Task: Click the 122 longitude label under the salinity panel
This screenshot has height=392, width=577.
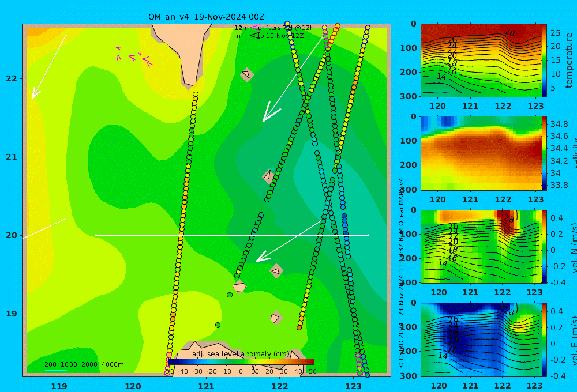Action: [503, 199]
